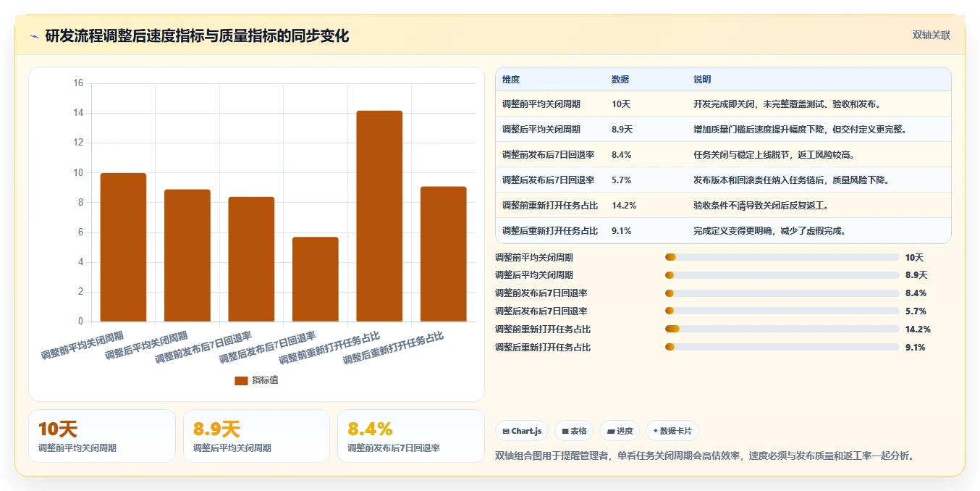Click the 14.2% value in the table
Screen dimensions: 980x491
(x=624, y=206)
